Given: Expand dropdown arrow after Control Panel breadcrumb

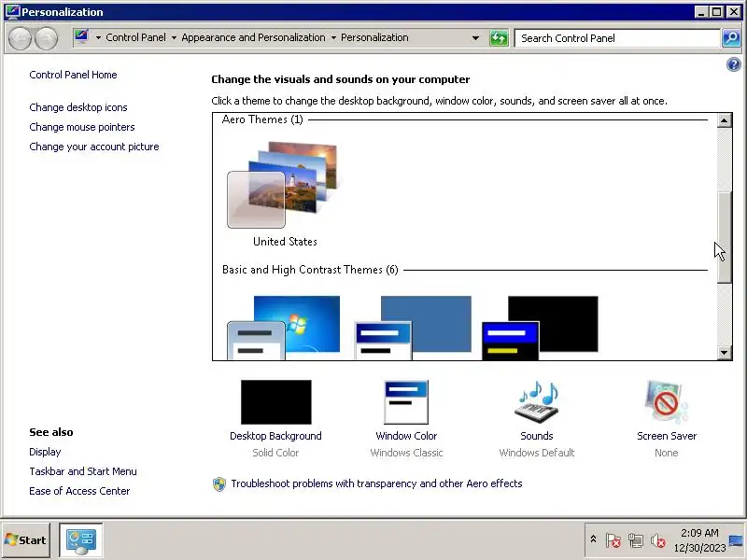Looking at the screenshot, I should point(174,37).
